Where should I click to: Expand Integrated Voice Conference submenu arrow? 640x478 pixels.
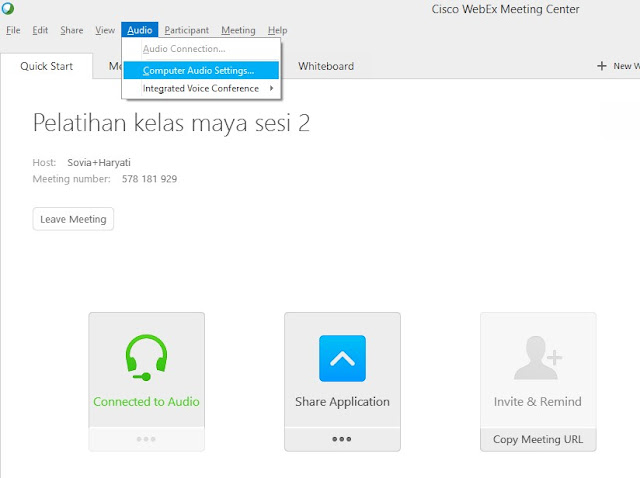[x=271, y=88]
